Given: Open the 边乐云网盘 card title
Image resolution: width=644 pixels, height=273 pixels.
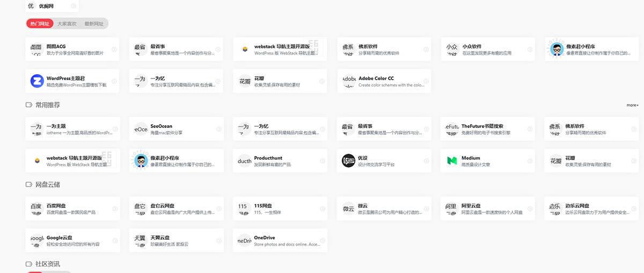Looking at the screenshot, I should 577,206.
